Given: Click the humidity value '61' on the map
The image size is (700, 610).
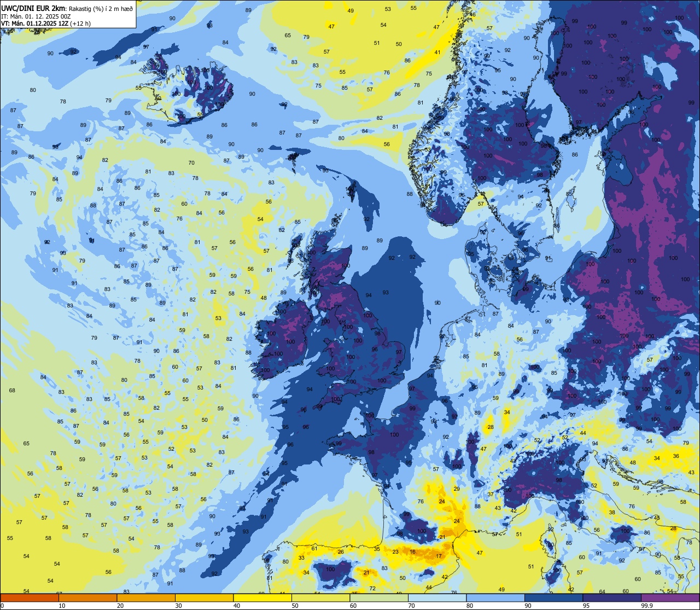Looking at the screenshot, I should coord(314,548).
